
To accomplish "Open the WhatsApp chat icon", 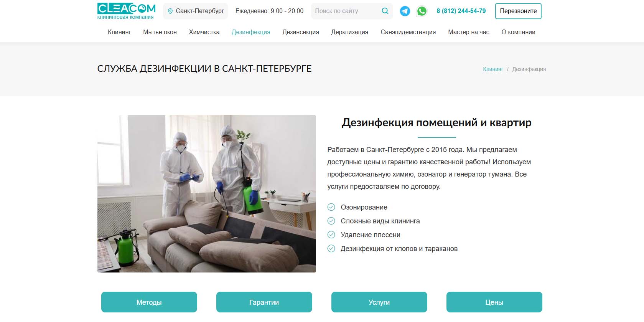I will tap(422, 11).
